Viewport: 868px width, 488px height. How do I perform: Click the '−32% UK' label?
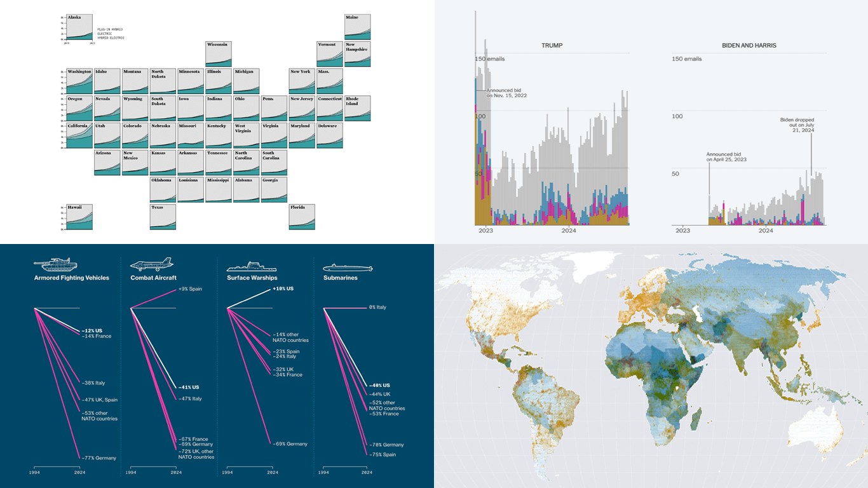pos(284,369)
